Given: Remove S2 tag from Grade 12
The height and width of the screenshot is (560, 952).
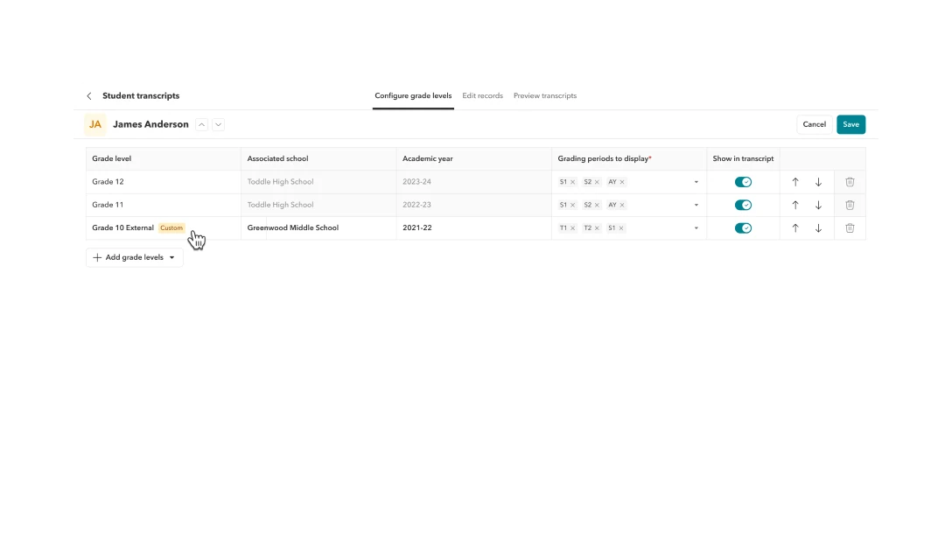Looking at the screenshot, I should 597,182.
